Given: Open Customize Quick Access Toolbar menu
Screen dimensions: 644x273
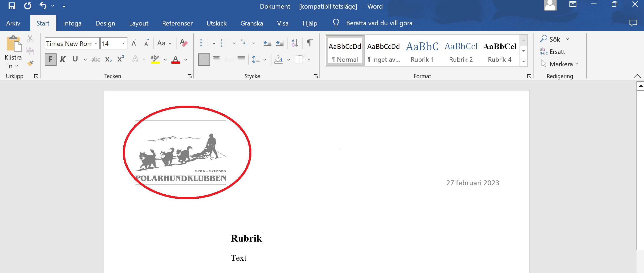Looking at the screenshot, I should 64,6.
